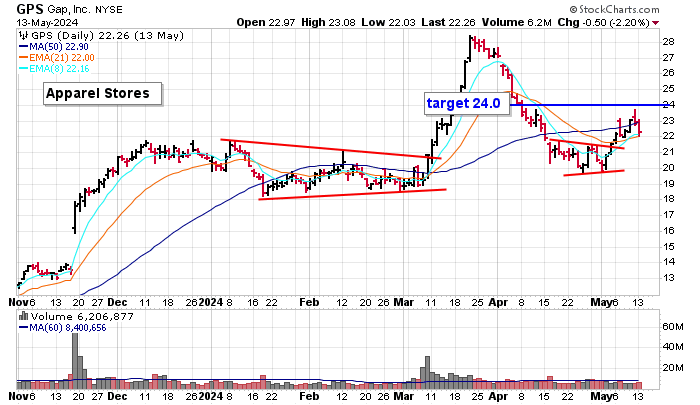Click the 'GPS (Daily) 22.26 (13 May)' legend
The width and height of the screenshot is (700, 405).
point(107,36)
